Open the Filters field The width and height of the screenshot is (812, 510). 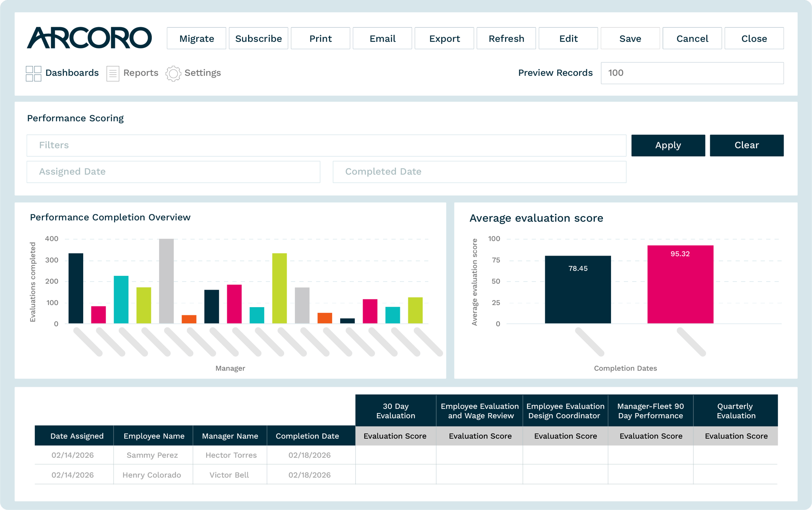[326, 145]
